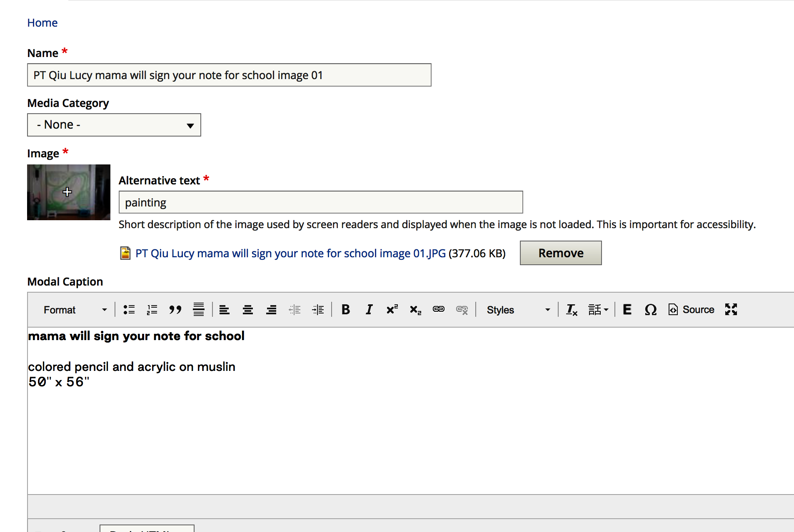Click the remove format icon

572,310
